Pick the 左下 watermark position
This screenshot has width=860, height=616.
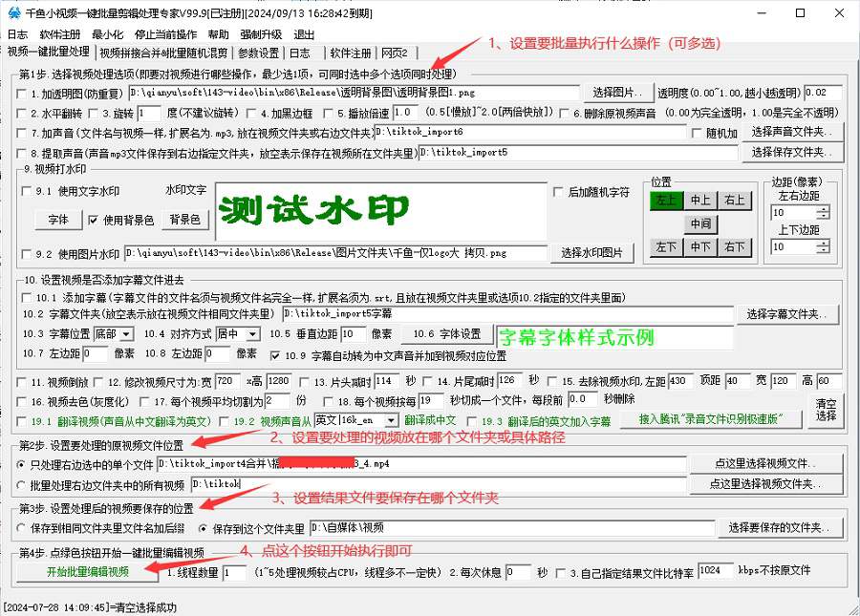(663, 247)
